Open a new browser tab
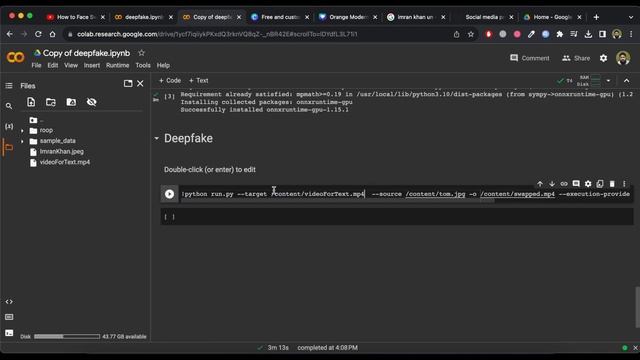The width and height of the screenshot is (640, 360). pos(596,17)
